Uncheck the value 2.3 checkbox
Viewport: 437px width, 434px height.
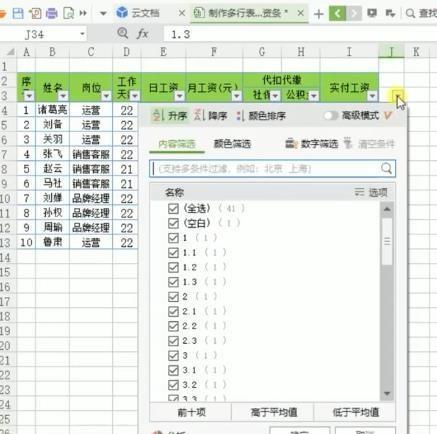pyautogui.click(x=173, y=341)
